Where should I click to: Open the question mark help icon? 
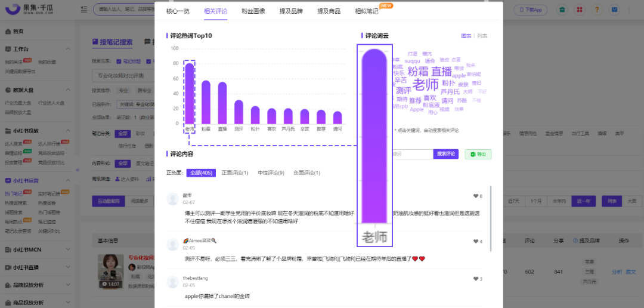click(597, 10)
